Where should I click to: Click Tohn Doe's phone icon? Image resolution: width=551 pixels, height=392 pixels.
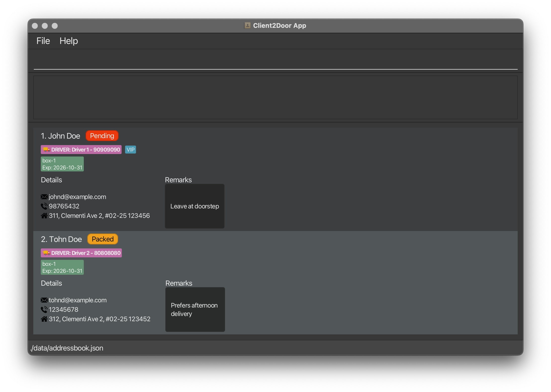tap(44, 310)
